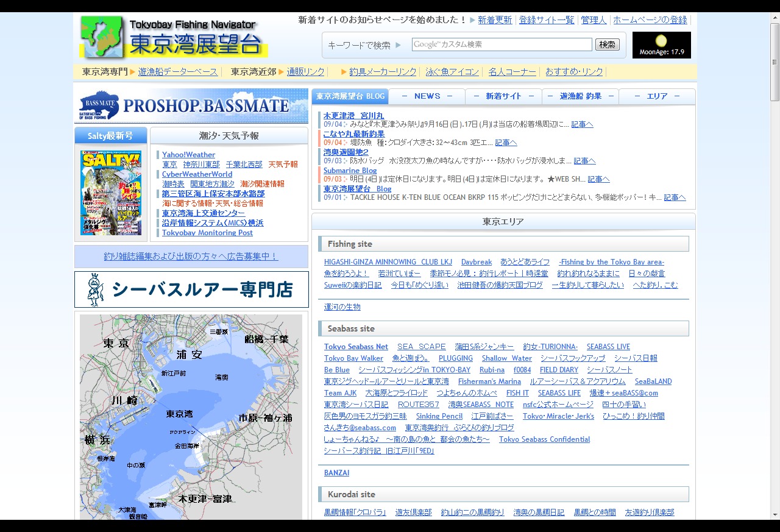Click the scrollbar down arrow
780x532 pixels.
click(775, 515)
